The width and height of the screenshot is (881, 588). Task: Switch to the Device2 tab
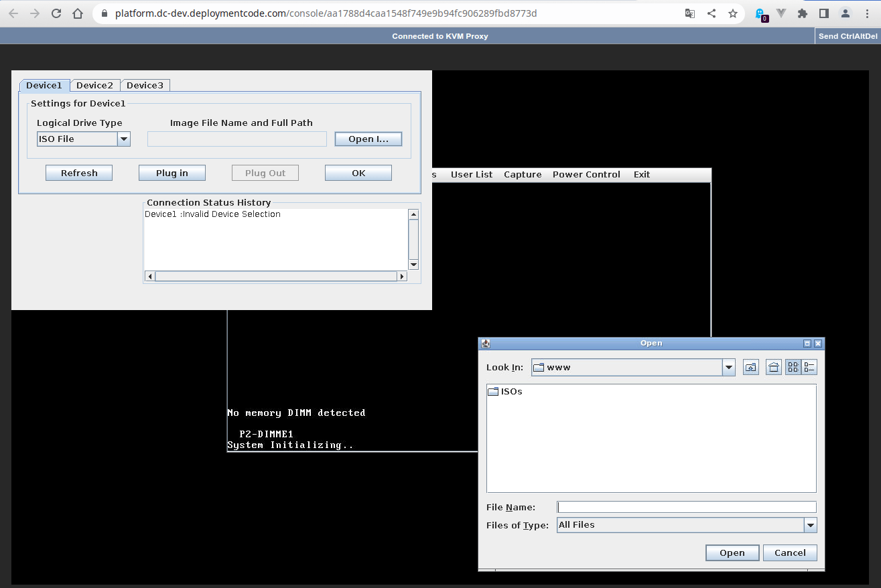pyautogui.click(x=95, y=85)
